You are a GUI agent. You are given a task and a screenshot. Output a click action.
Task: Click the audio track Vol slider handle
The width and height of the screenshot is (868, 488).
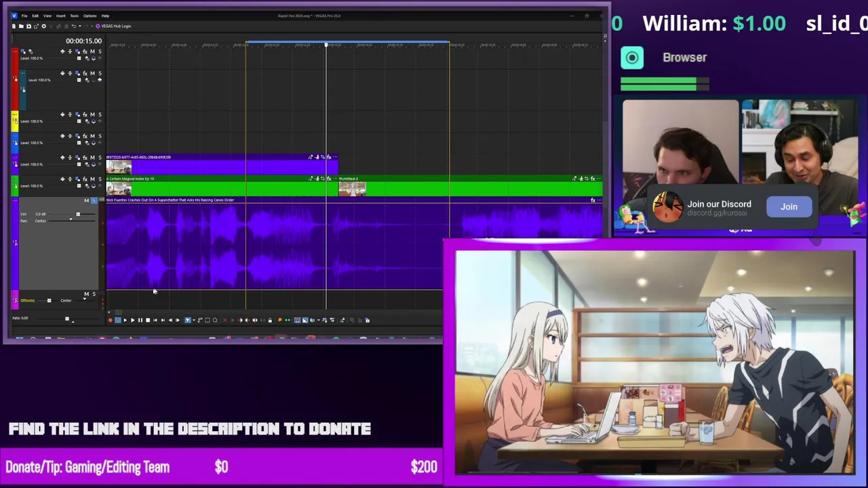point(77,214)
